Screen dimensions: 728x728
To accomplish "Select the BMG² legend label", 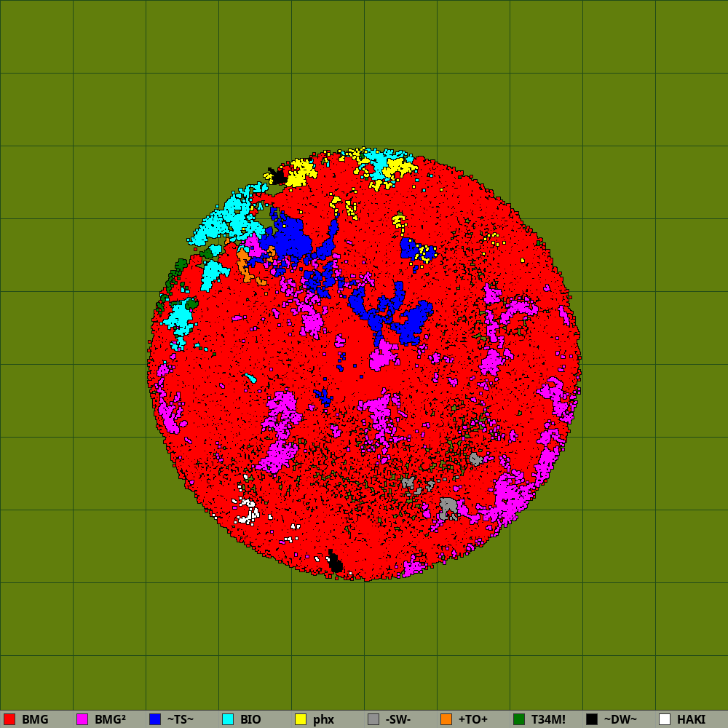I will pos(110,720).
